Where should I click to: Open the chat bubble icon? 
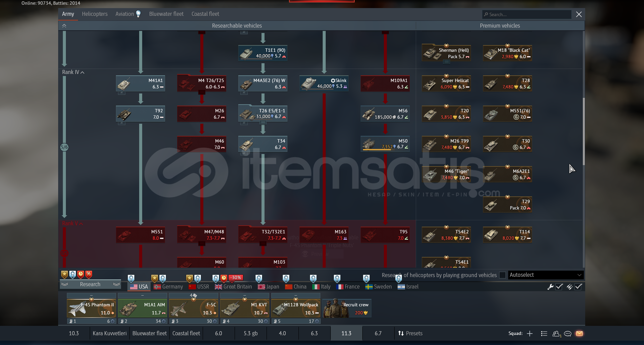pyautogui.click(x=568, y=334)
